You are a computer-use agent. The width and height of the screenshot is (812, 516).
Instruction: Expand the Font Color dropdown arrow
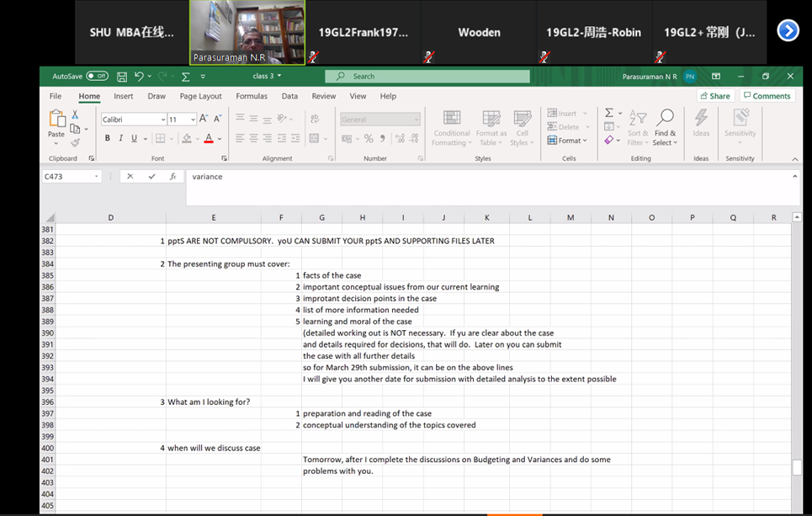pos(220,139)
